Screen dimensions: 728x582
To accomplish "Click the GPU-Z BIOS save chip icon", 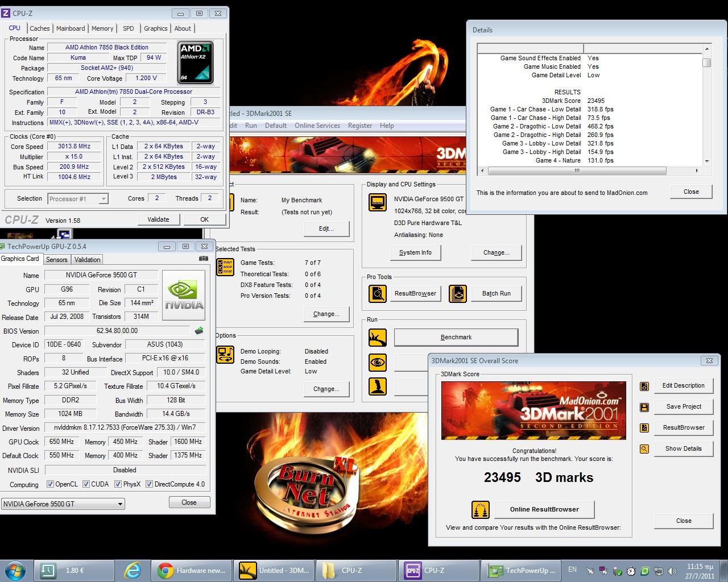I will (199, 330).
